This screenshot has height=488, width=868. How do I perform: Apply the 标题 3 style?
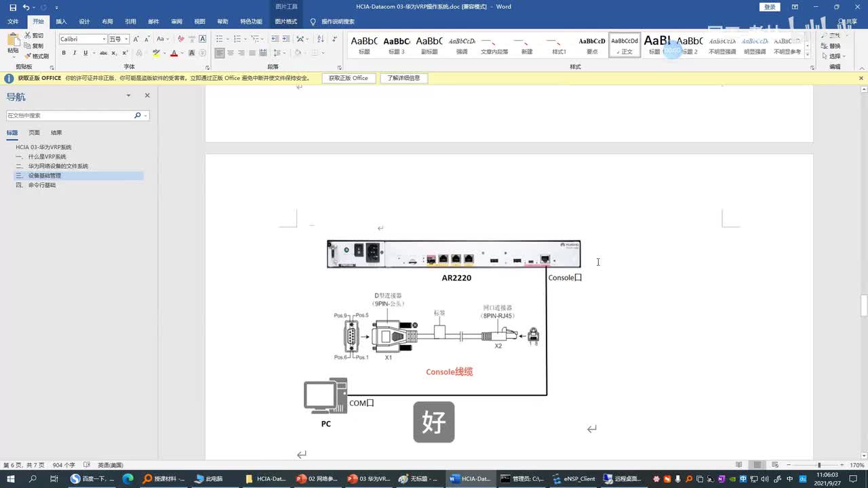coord(397,45)
